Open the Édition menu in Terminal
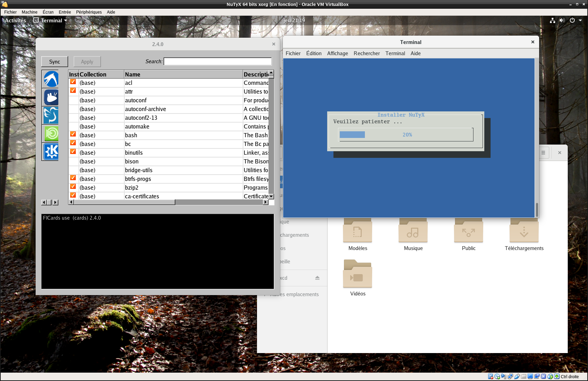The height and width of the screenshot is (381, 588). tap(314, 53)
